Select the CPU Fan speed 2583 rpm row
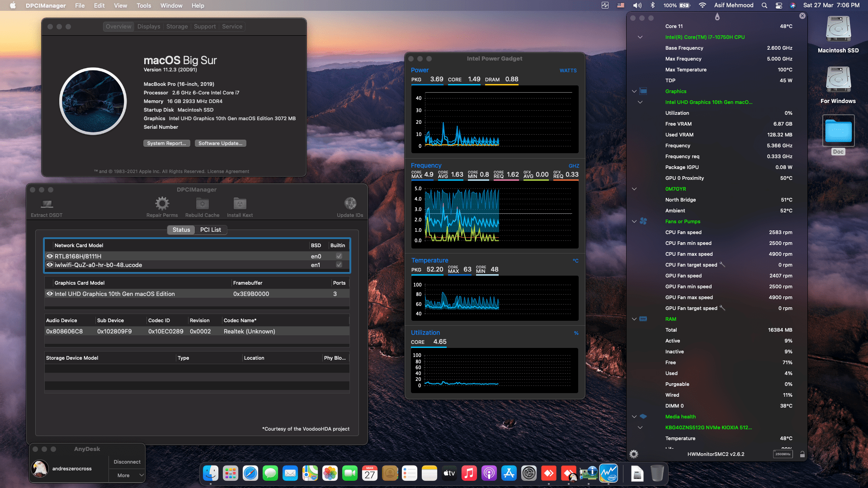The height and width of the screenshot is (488, 868). pos(729,232)
